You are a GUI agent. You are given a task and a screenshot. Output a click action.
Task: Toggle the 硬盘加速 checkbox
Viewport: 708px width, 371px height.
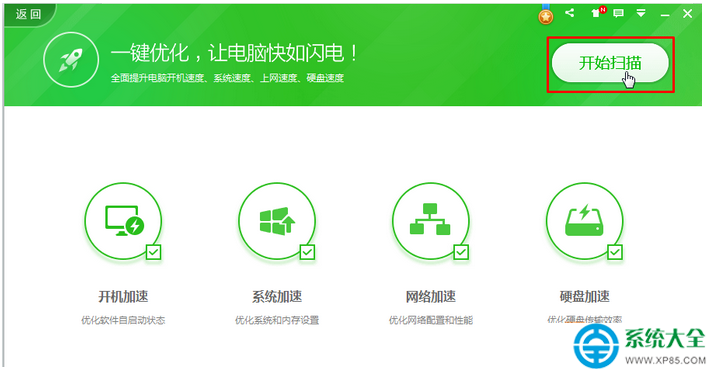pos(615,252)
